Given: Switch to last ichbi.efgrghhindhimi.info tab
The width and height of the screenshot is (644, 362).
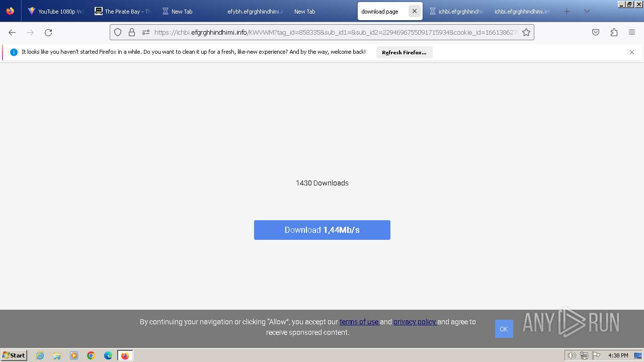Looking at the screenshot, I should [x=522, y=11].
